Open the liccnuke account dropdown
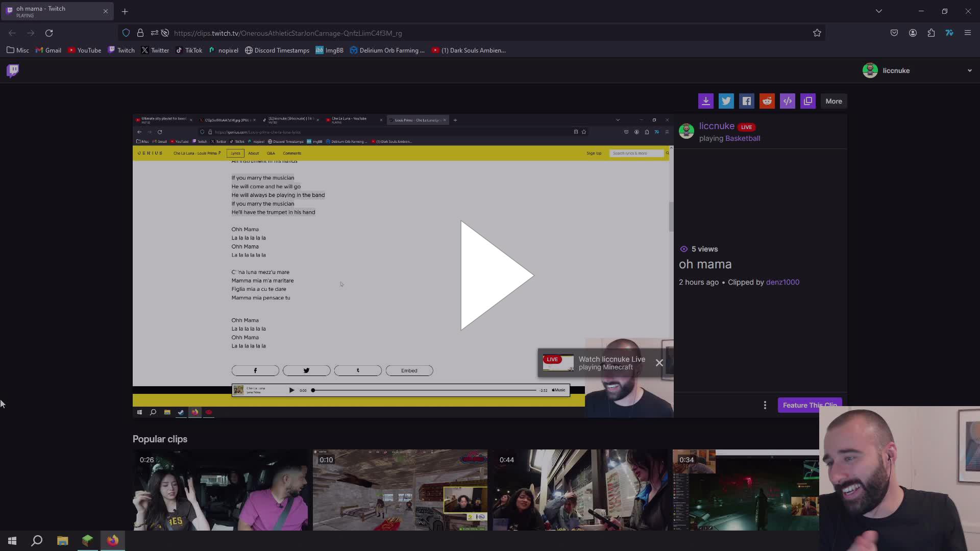Viewport: 980px width, 551px height. click(969, 70)
